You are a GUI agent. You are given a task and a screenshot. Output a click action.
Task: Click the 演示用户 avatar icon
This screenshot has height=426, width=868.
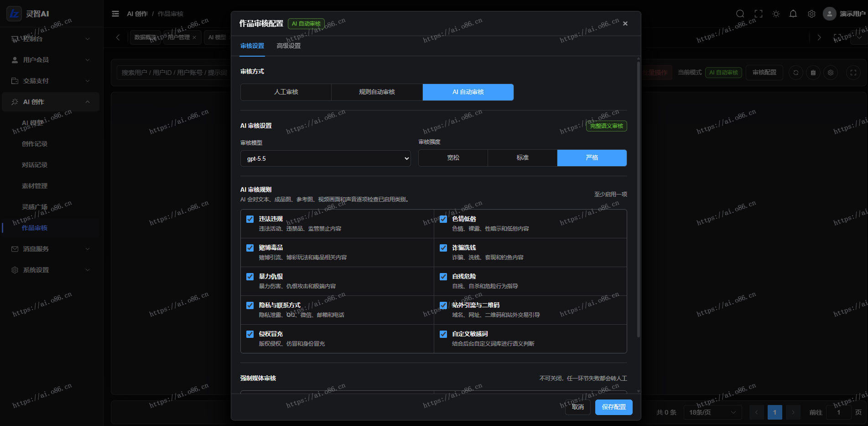[830, 14]
